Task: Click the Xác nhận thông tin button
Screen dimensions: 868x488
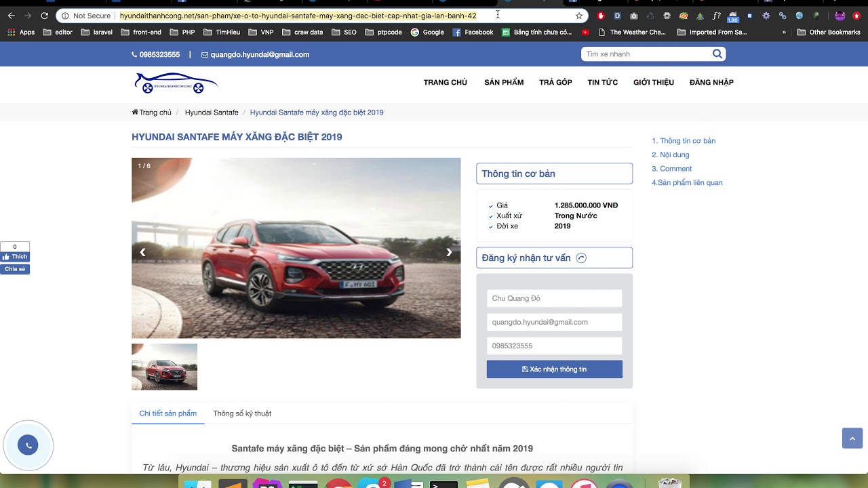Action: click(x=554, y=369)
